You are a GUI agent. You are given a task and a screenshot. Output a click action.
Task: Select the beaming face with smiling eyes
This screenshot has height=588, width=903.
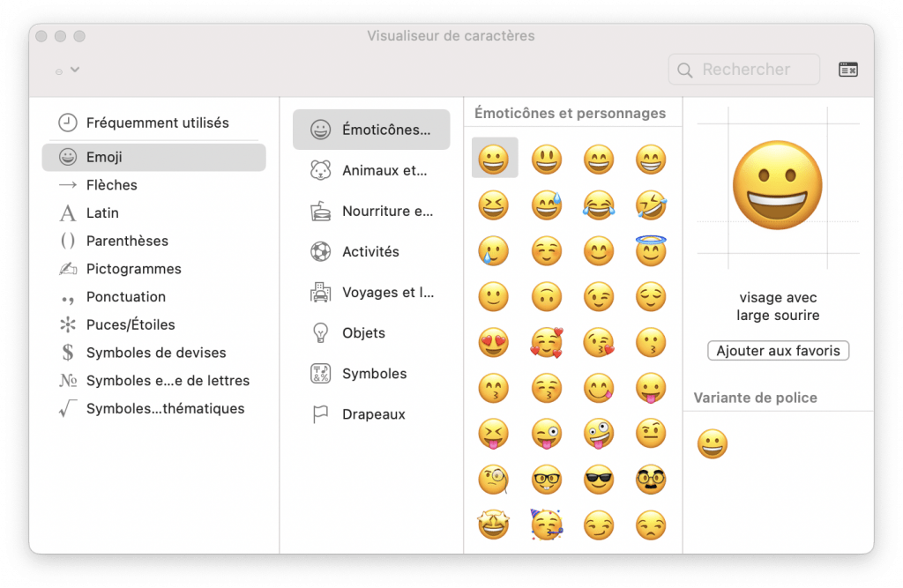[651, 159]
